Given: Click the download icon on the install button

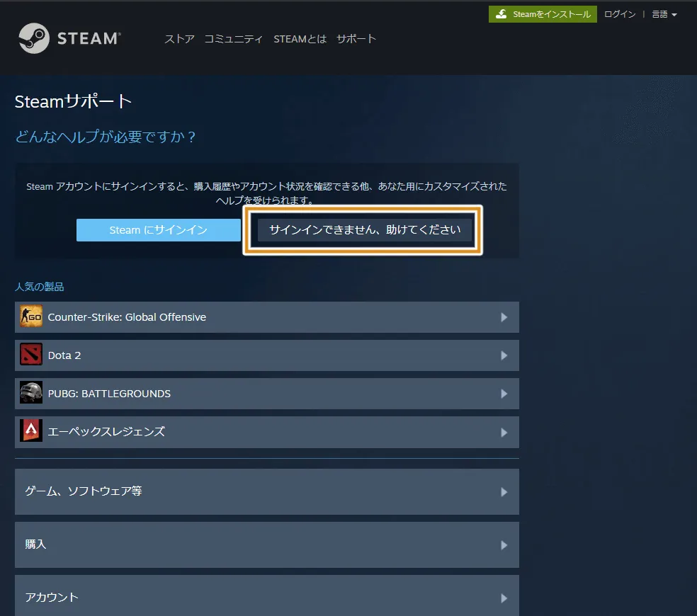Looking at the screenshot, I should (502, 13).
